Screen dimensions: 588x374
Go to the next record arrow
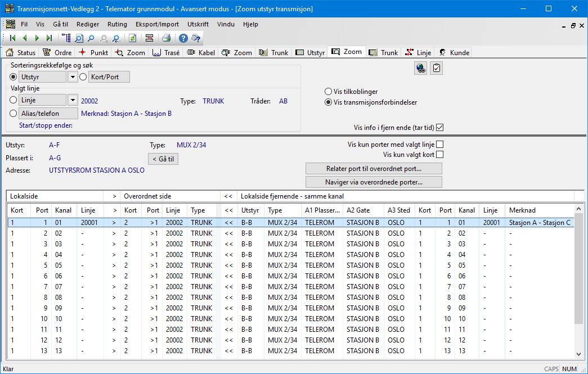coord(37,38)
